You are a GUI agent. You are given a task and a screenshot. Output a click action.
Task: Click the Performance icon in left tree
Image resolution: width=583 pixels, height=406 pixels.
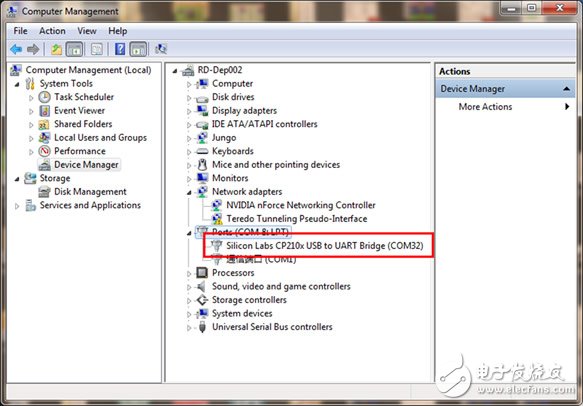click(45, 151)
